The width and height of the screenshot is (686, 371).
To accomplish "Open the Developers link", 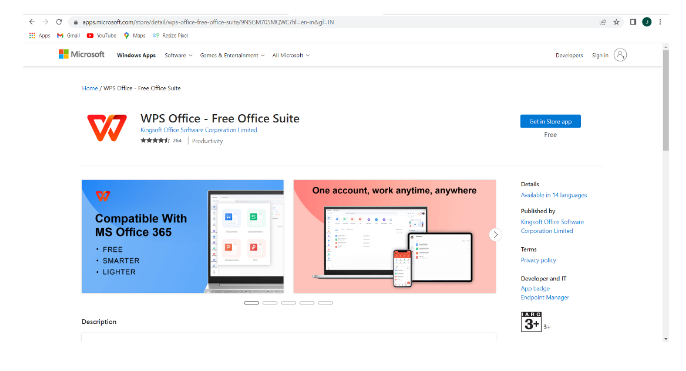I will (x=569, y=55).
